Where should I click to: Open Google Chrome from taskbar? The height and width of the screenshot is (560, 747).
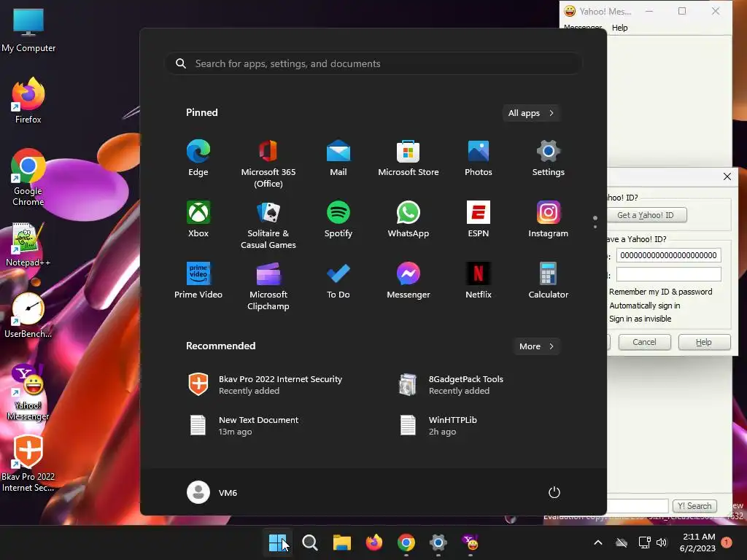pos(406,542)
